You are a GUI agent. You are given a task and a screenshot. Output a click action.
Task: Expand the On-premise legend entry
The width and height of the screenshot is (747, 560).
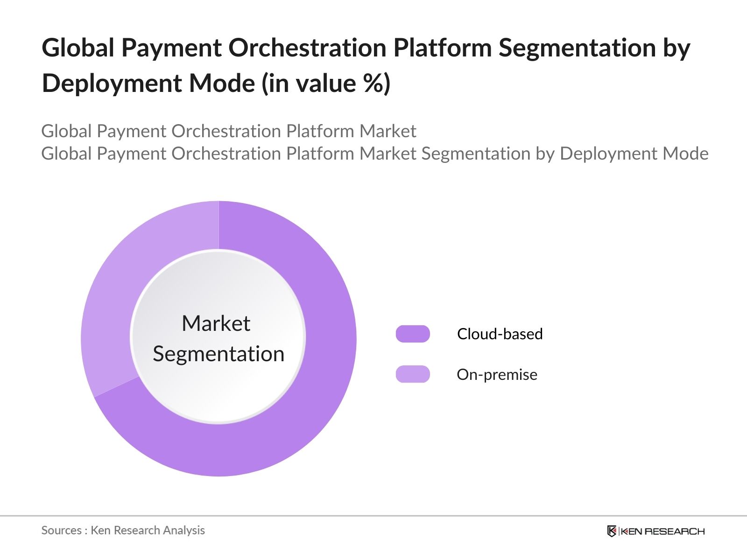click(497, 374)
